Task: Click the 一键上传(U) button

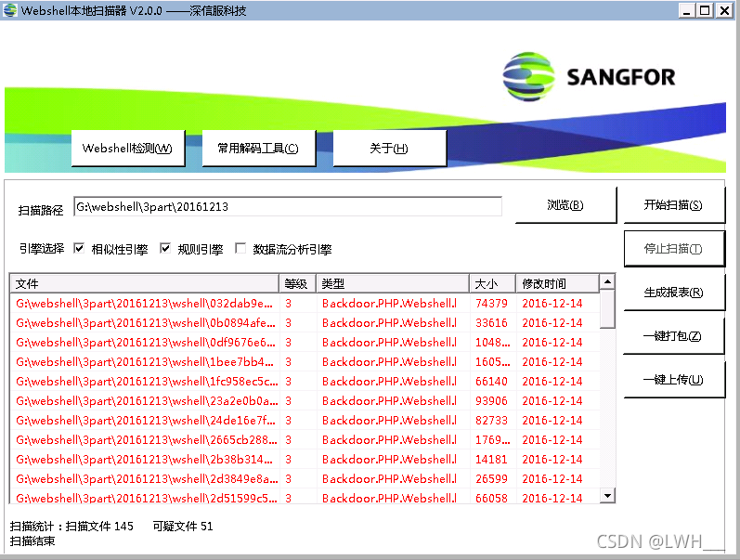Action: [673, 380]
